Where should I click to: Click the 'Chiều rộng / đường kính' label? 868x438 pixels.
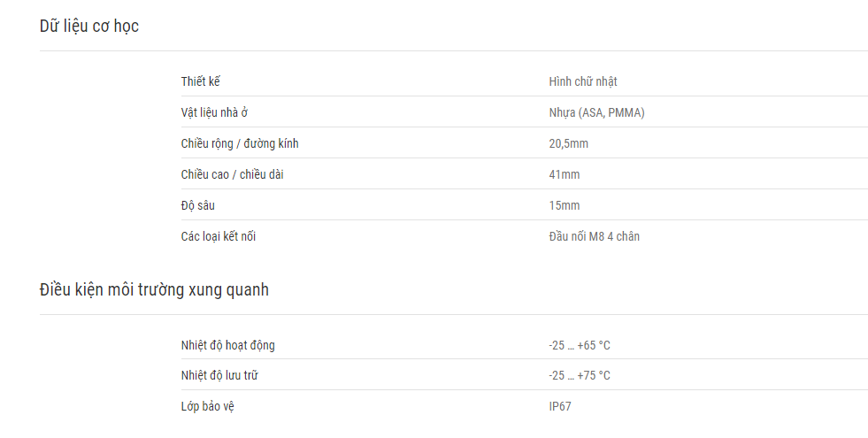tap(245, 143)
